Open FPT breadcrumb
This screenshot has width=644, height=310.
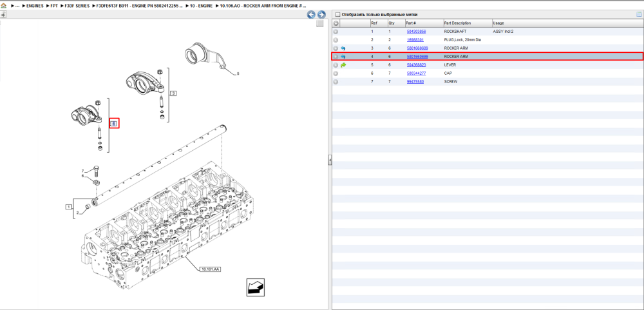pos(54,6)
